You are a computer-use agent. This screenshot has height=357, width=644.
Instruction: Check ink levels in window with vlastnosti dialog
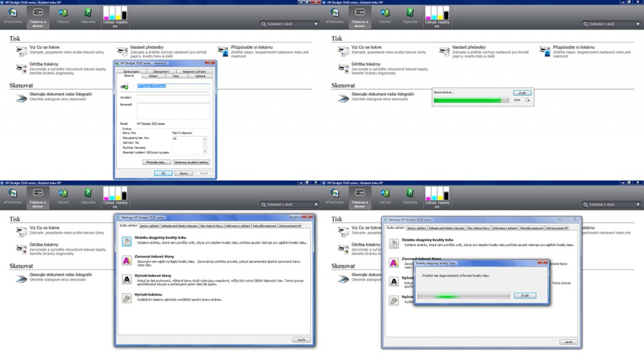[115, 17]
